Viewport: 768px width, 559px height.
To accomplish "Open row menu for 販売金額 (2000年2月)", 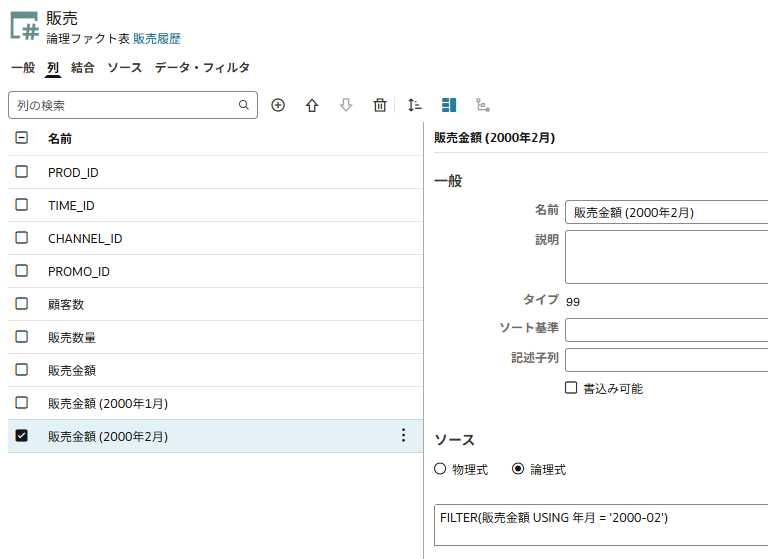I will [x=403, y=435].
